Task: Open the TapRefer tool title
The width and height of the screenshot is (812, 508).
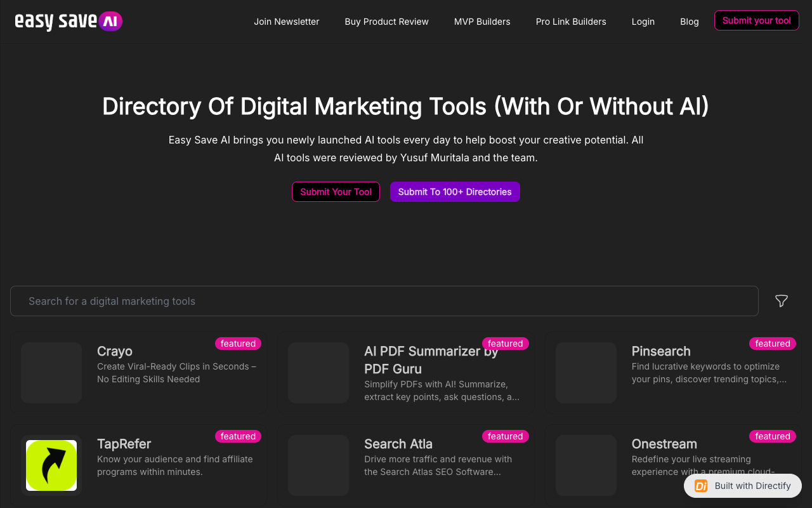Action: tap(124, 444)
